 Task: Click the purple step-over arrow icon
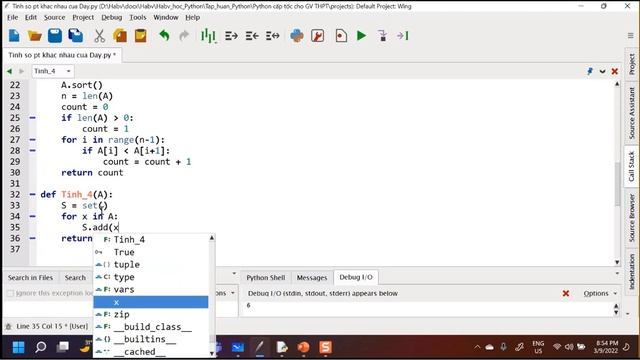pos(402,36)
